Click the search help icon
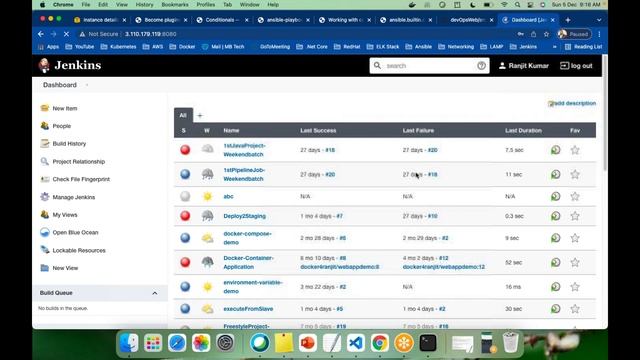Image resolution: width=640 pixels, height=360 pixels. click(x=481, y=66)
